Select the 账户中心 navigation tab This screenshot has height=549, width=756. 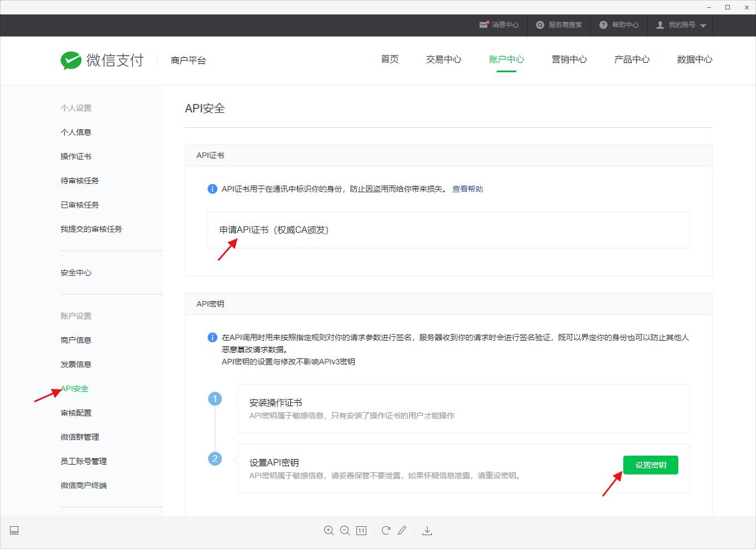506,59
